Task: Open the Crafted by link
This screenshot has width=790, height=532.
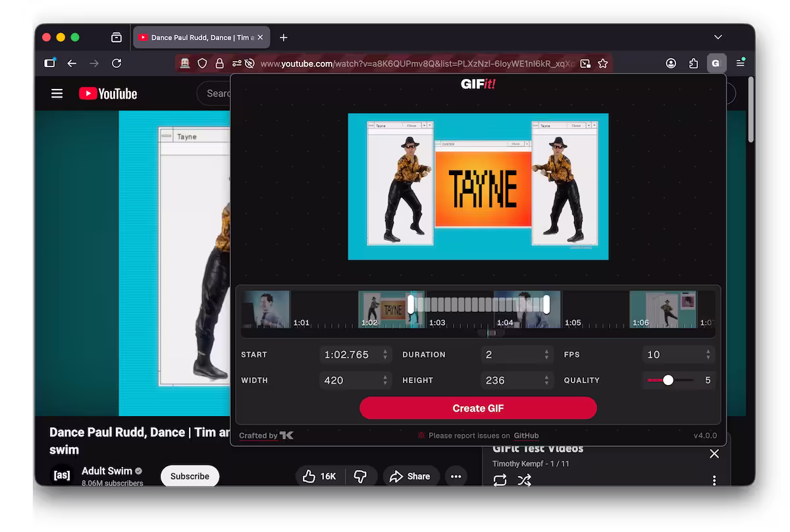Action: (x=258, y=435)
